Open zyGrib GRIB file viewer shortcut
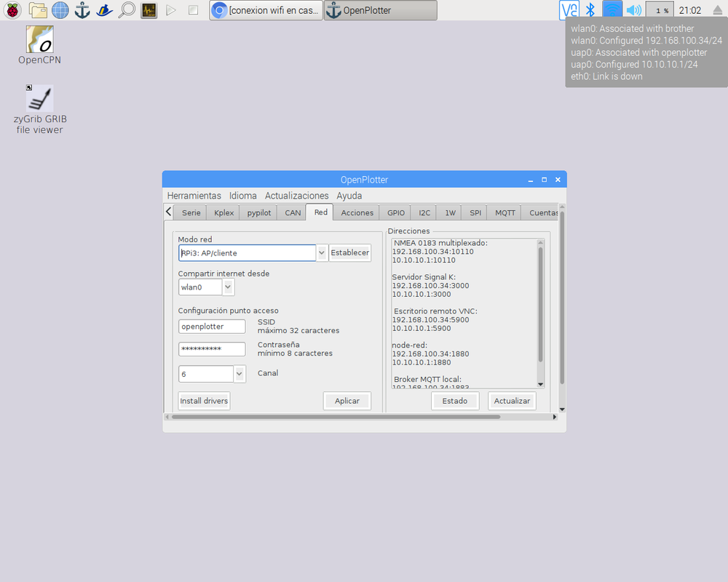Viewport: 728px width, 582px height. coord(39,110)
